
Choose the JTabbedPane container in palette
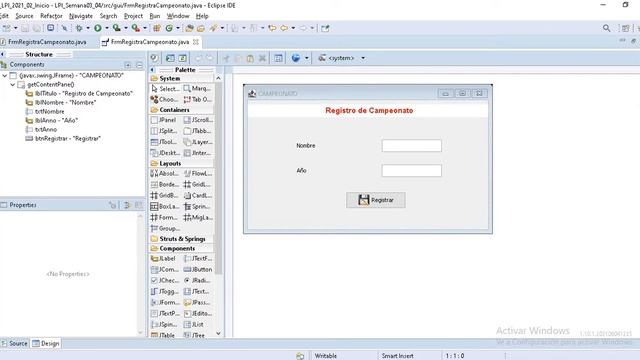[x=198, y=131]
